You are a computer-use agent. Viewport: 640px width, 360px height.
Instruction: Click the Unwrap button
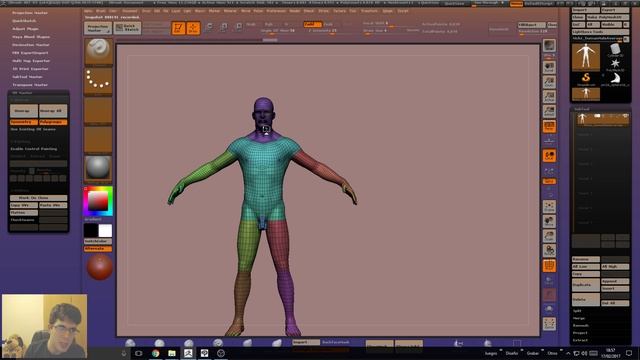(x=24, y=111)
